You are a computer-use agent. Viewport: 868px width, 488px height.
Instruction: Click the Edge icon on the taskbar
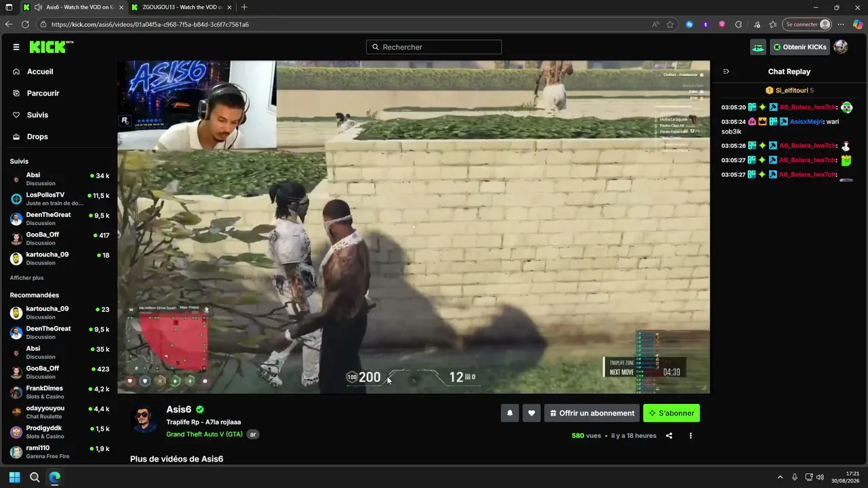point(55,477)
